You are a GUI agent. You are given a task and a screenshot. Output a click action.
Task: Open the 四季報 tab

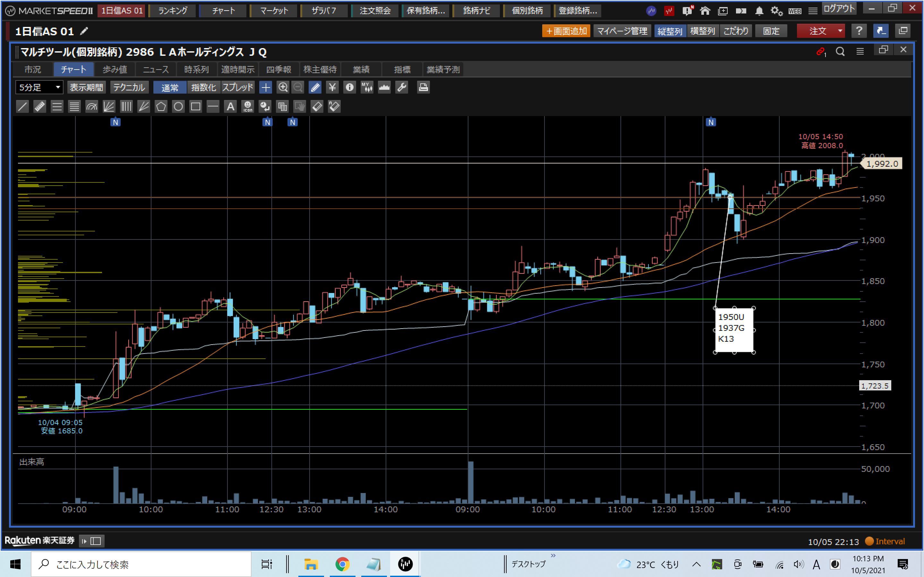[x=279, y=70]
